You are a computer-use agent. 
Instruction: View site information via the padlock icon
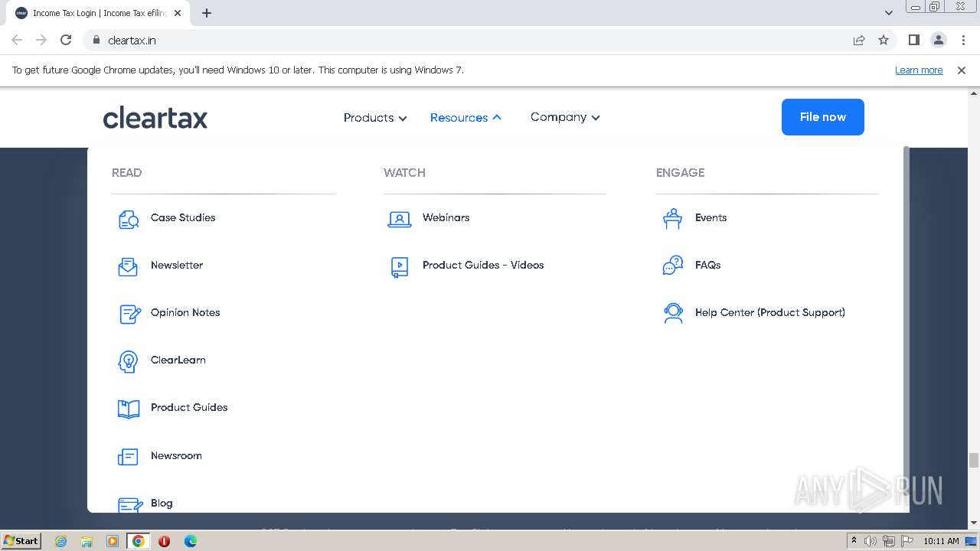click(96, 40)
